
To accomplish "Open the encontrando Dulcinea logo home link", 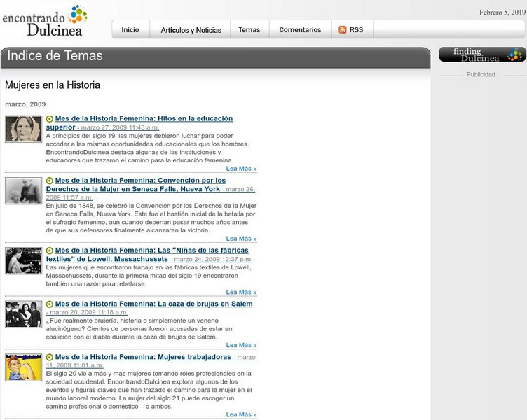I will tap(45, 21).
